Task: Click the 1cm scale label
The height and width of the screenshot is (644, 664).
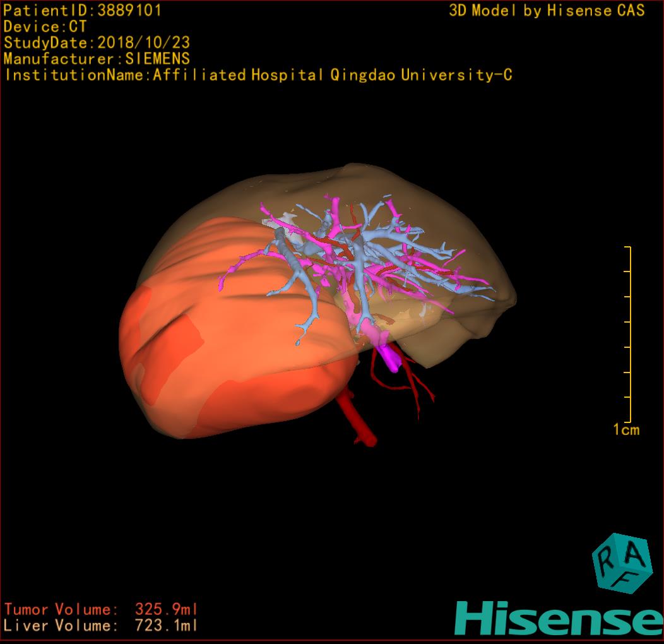Action: click(625, 431)
